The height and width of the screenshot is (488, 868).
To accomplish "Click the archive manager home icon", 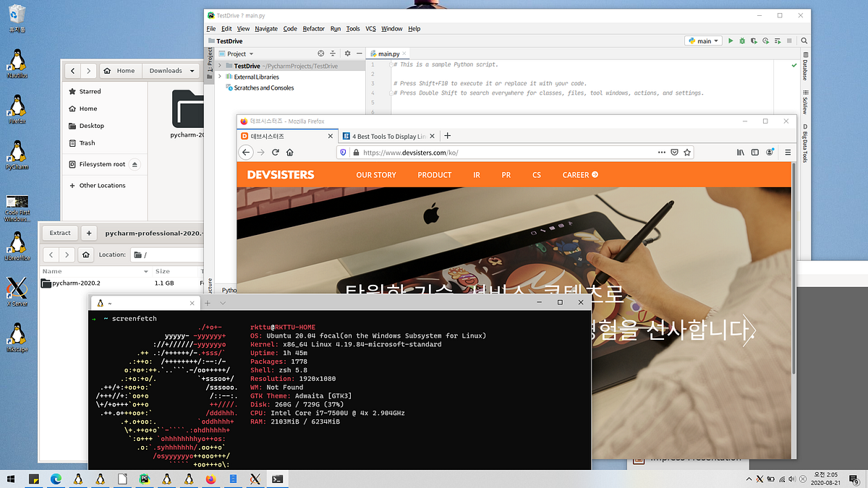I will click(x=86, y=254).
